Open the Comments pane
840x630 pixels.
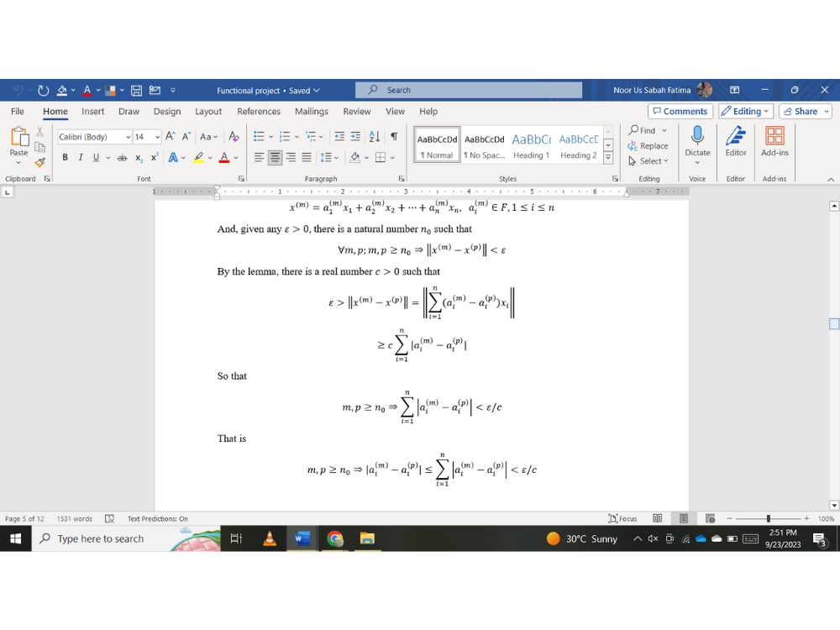coord(680,111)
